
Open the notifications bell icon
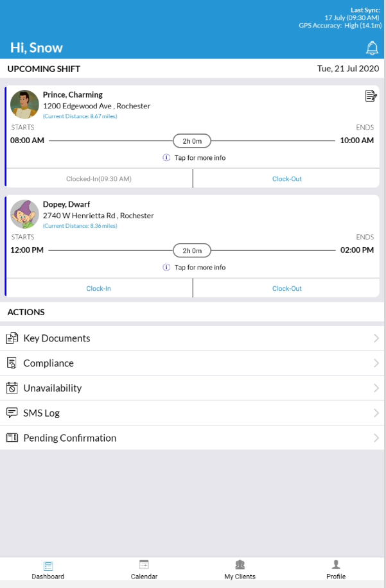tap(372, 48)
